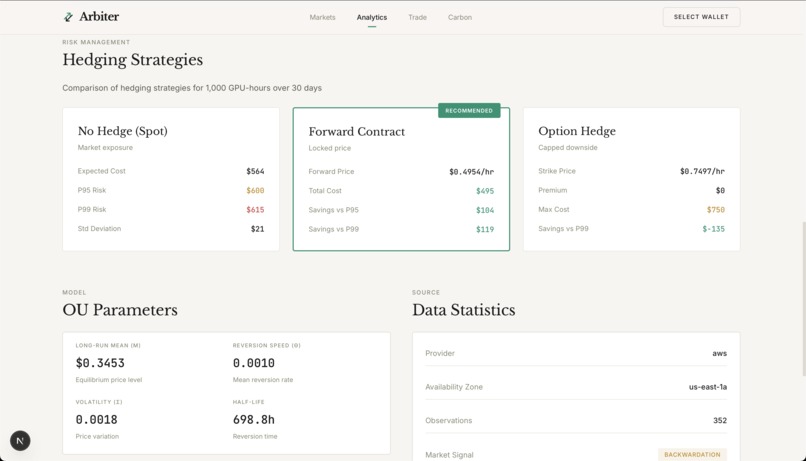Click the Provider value aws

click(719, 353)
